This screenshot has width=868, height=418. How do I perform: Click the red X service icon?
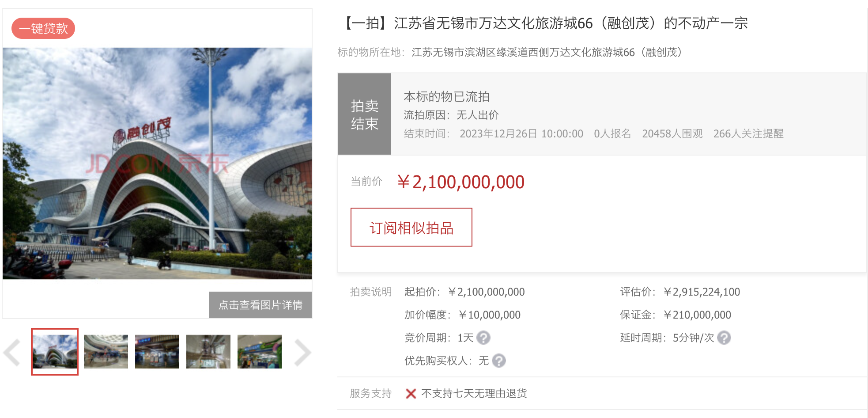(x=411, y=393)
